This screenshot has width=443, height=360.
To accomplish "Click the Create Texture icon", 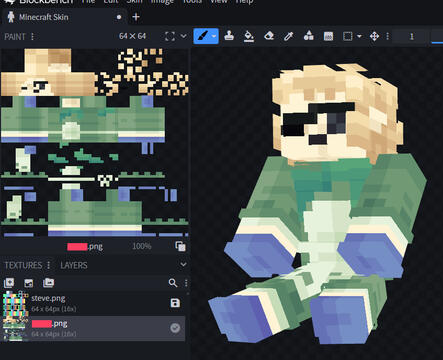I will pos(9,283).
